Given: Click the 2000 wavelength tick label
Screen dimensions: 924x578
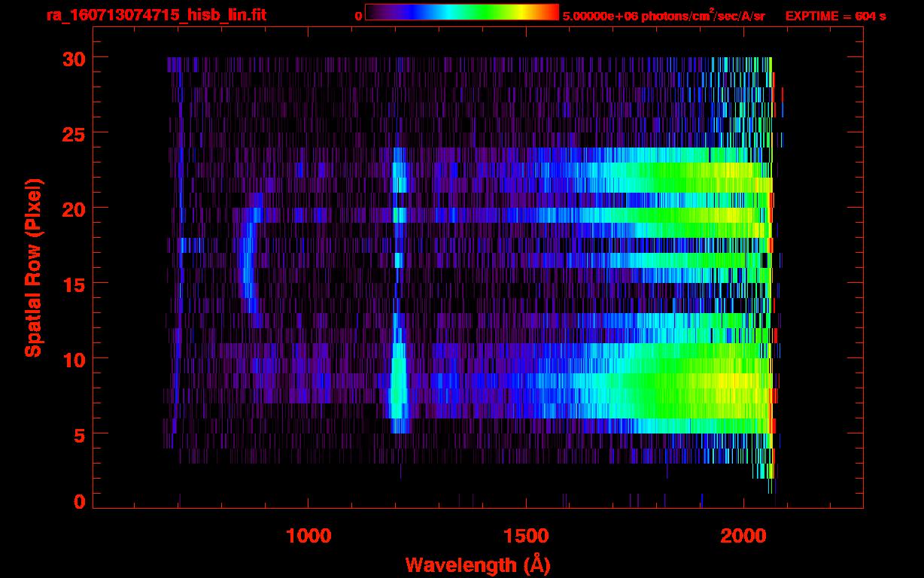Looking at the screenshot, I should (744, 536).
